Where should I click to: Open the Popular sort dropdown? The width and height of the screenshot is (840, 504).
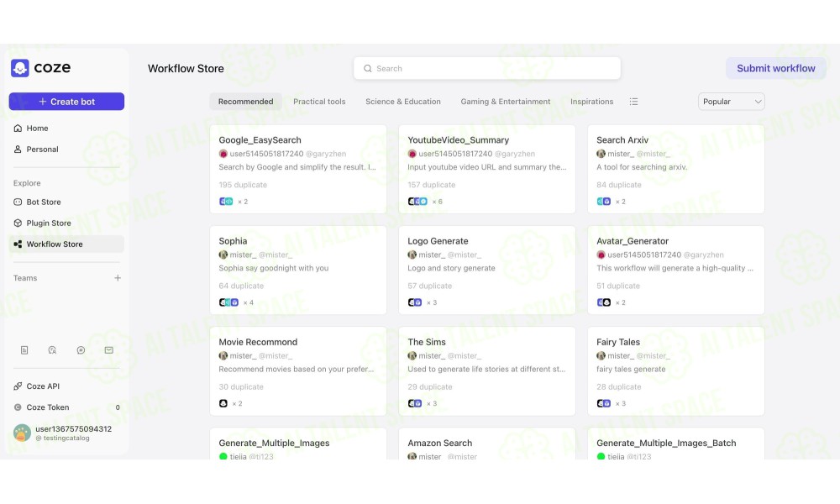tap(732, 102)
